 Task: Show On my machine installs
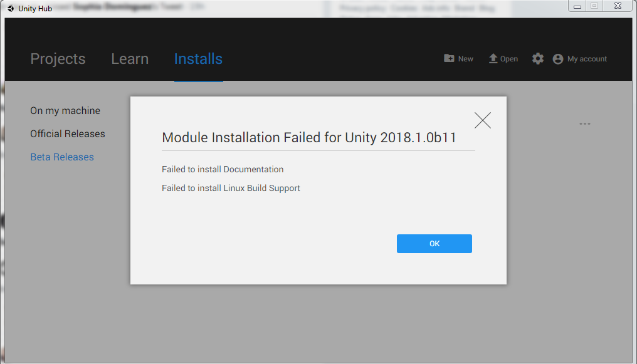coord(65,111)
